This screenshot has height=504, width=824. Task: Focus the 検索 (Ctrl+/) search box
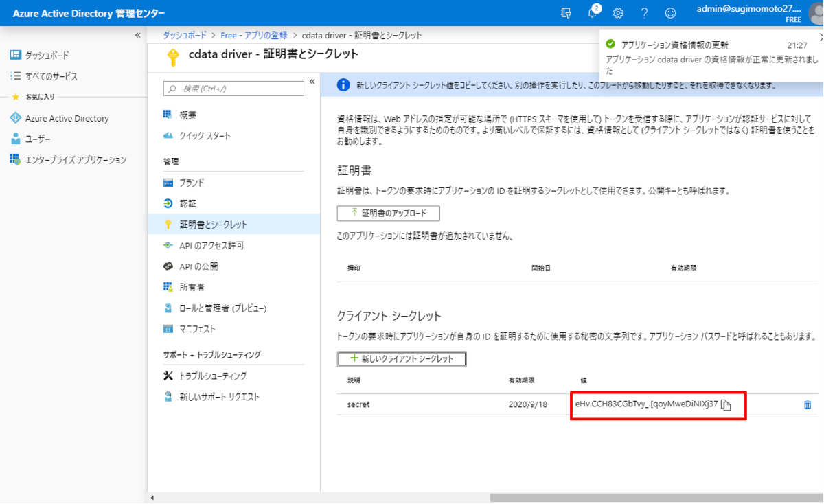(x=233, y=89)
